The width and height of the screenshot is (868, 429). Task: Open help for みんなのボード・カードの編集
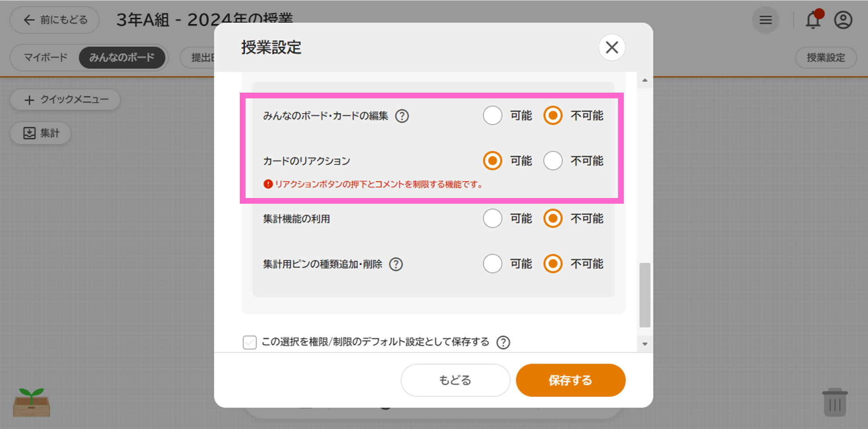(402, 115)
